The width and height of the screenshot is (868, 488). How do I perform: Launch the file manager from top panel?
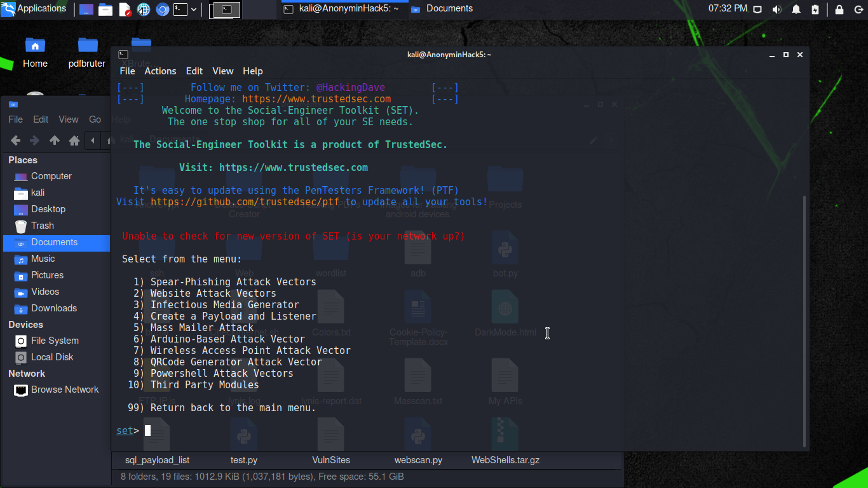click(x=105, y=10)
